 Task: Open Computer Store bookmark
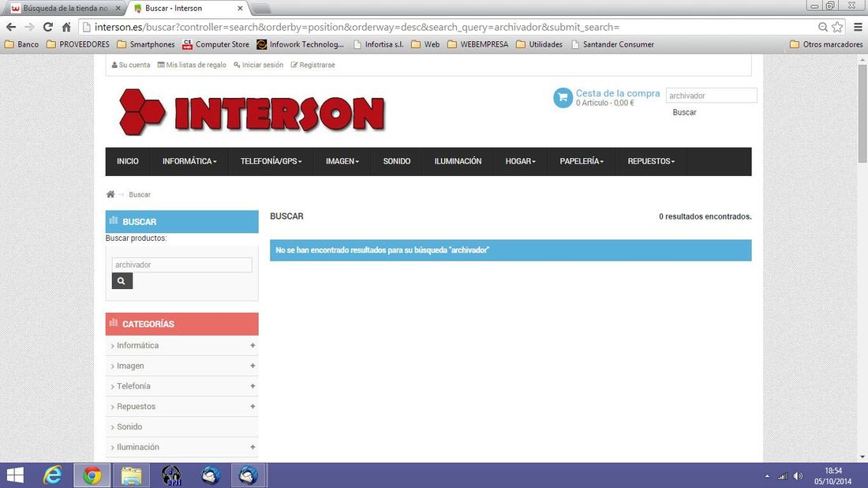pos(216,44)
